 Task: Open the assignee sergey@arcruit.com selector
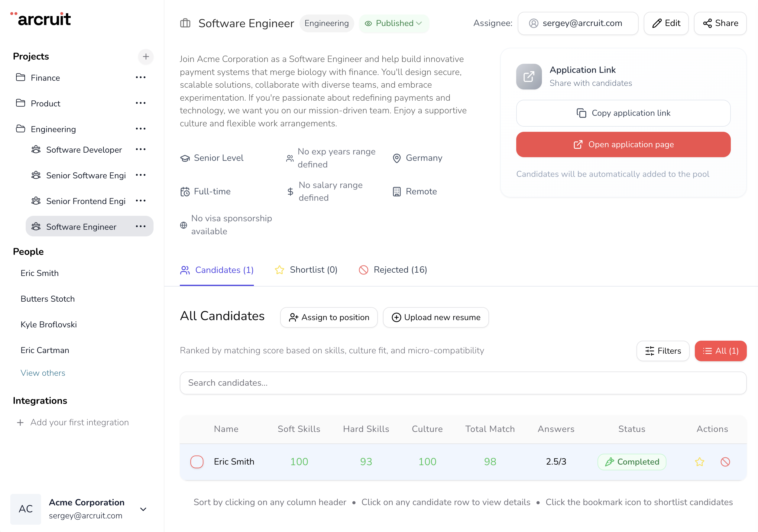click(577, 23)
